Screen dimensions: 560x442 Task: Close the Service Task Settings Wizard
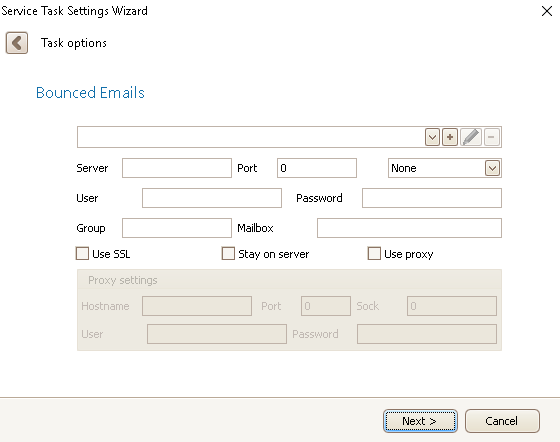point(547,11)
